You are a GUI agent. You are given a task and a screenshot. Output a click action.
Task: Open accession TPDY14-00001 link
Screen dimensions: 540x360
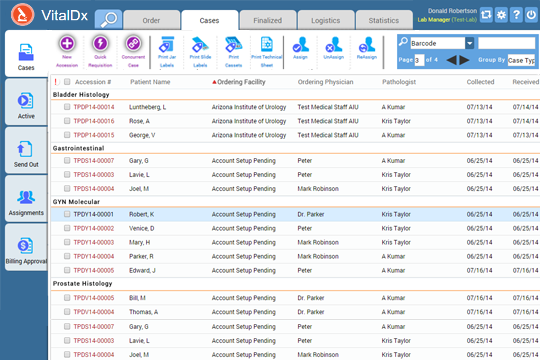93,214
